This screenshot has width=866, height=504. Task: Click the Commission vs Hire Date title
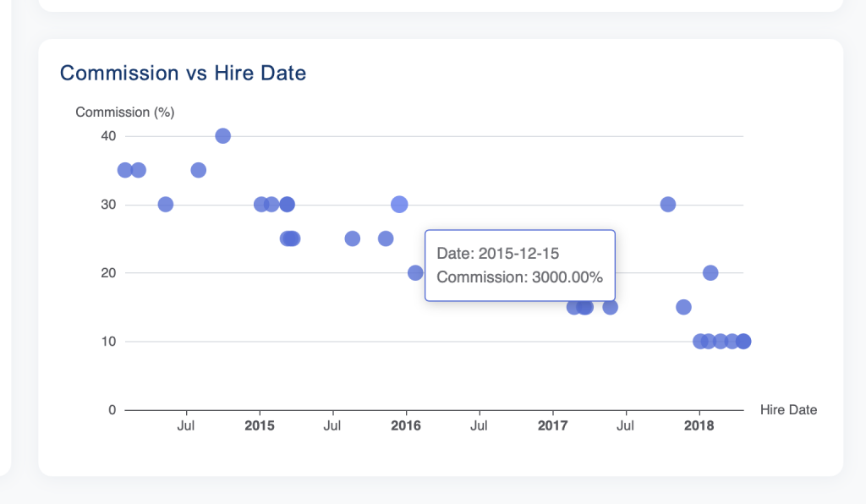pyautogui.click(x=183, y=73)
